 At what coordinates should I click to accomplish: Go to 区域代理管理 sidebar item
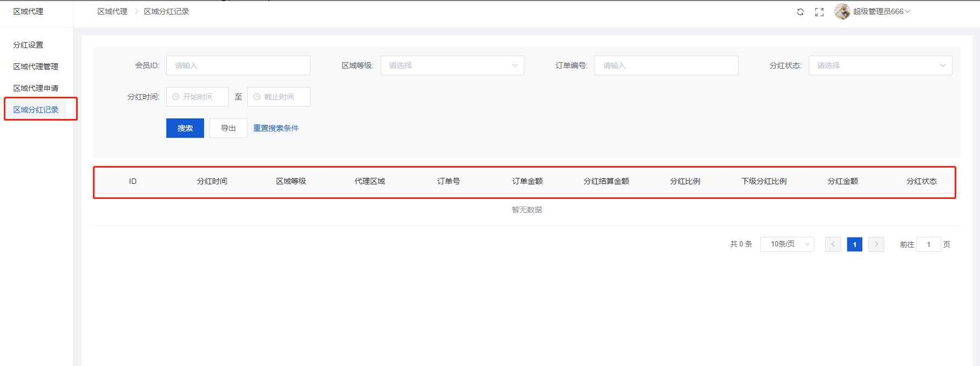click(x=36, y=66)
